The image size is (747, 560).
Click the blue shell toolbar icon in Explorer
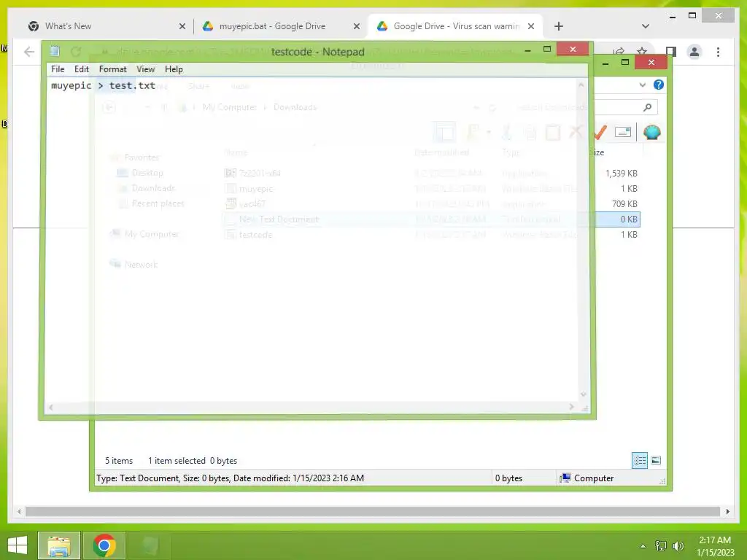(651, 133)
